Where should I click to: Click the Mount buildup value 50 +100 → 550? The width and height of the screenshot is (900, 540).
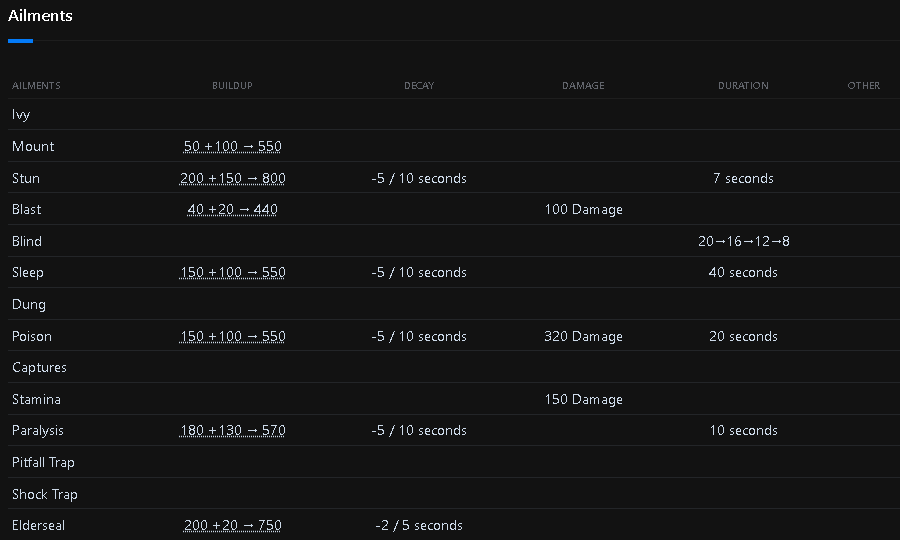coord(233,146)
